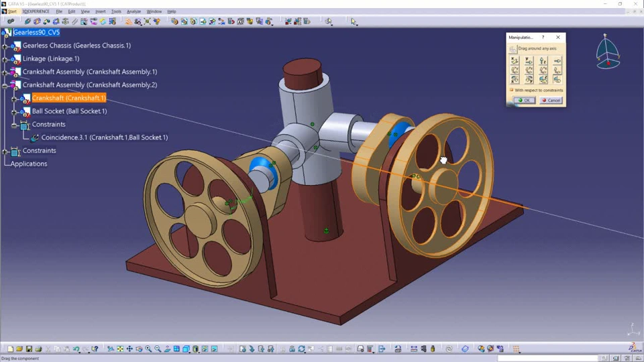Click the status bar command input field

coord(548,358)
